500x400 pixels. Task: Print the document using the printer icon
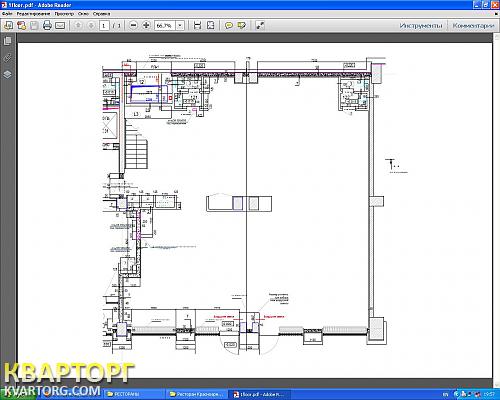click(47, 25)
